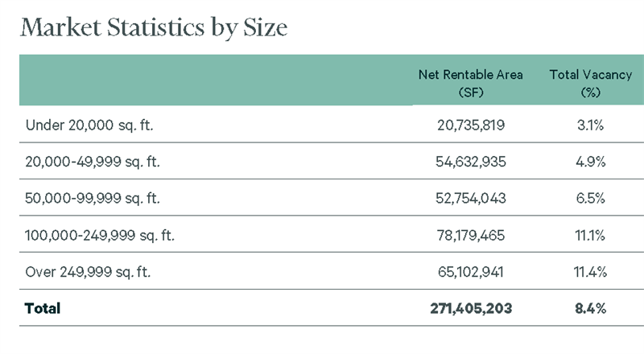Select the "100,000-249,999 sq. ft." row label
This screenshot has width=644, height=354.
click(100, 235)
